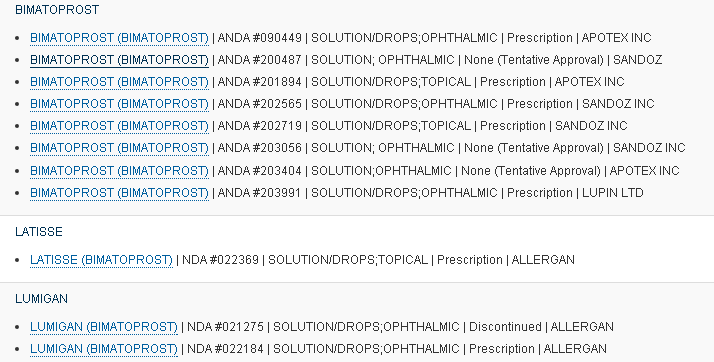Follow the Bimatoprost link for ANDA #202719

(119, 126)
